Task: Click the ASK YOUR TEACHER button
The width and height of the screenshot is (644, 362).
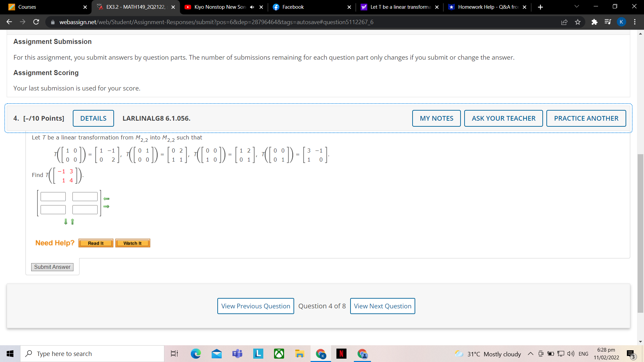Action: (503, 118)
